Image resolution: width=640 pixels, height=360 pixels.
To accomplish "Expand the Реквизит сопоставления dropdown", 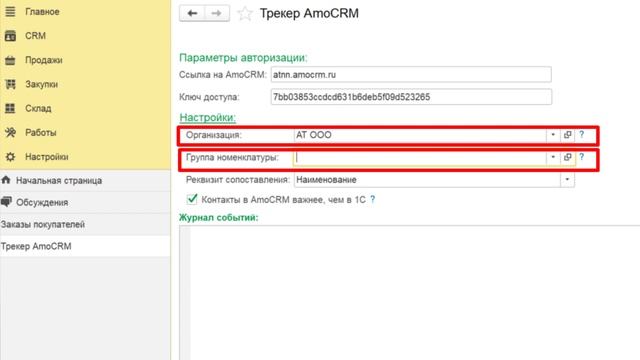I will [x=567, y=180].
